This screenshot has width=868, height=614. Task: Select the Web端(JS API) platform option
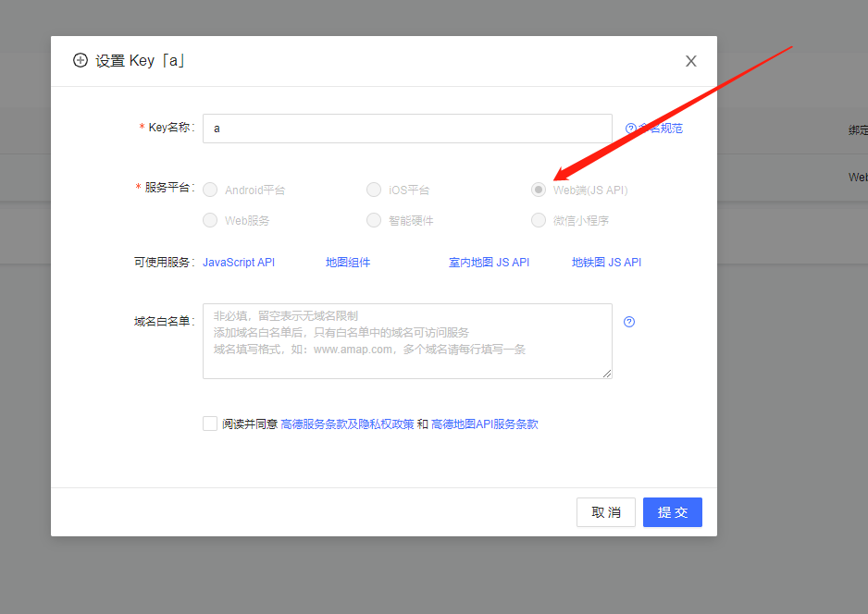click(539, 190)
